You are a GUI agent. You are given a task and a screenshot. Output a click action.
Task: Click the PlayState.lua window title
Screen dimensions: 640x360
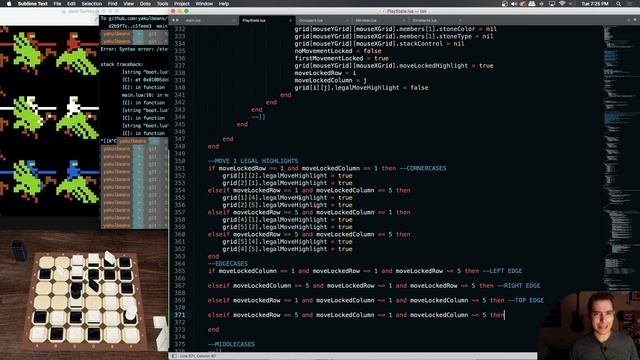[x=407, y=11]
